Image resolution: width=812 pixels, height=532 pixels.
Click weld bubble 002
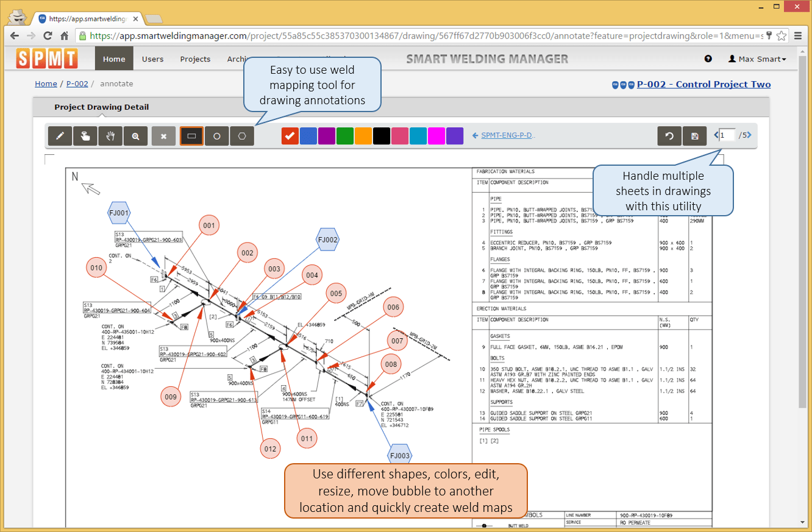[x=247, y=253]
